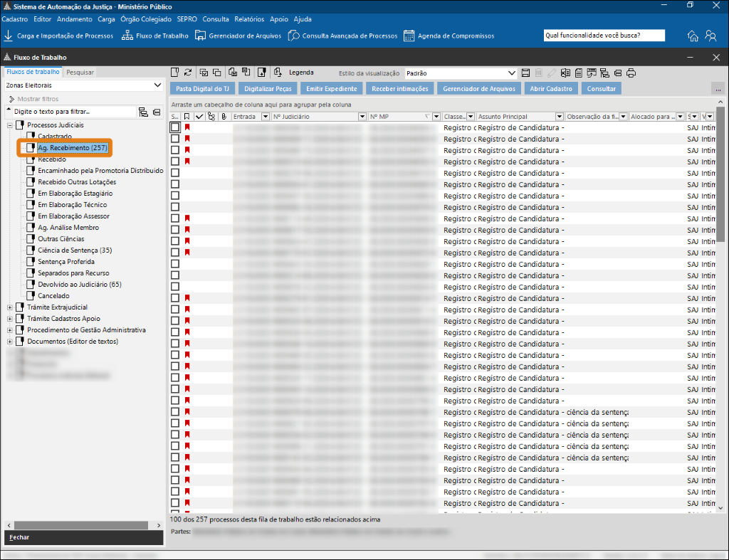The height and width of the screenshot is (560, 729).
Task: Click the refresh icon in the grid toolbar
Action: [x=188, y=73]
